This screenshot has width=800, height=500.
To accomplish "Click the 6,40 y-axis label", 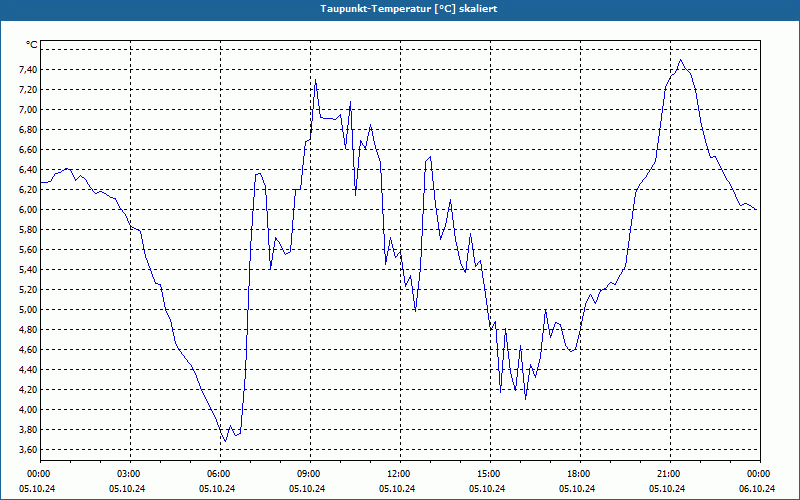I will click(x=29, y=169).
